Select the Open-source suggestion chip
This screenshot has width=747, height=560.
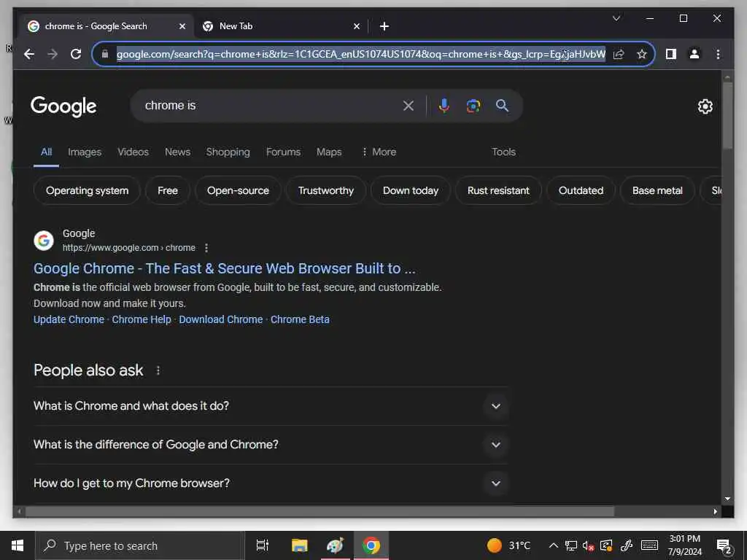(x=238, y=190)
